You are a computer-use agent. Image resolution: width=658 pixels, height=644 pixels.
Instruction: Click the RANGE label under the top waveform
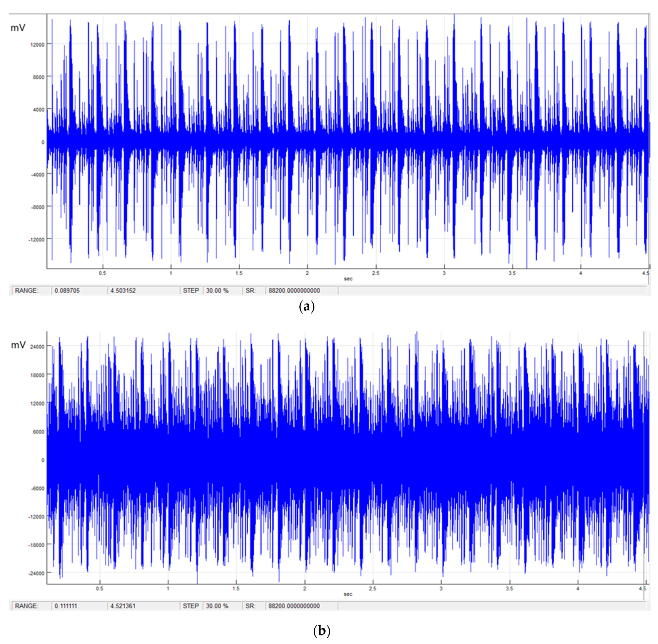point(27,290)
